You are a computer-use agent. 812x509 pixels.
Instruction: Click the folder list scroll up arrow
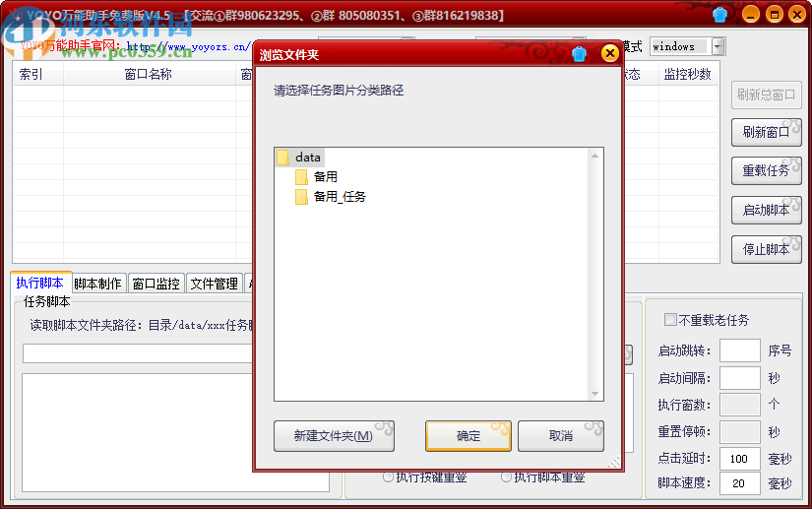tap(595, 156)
